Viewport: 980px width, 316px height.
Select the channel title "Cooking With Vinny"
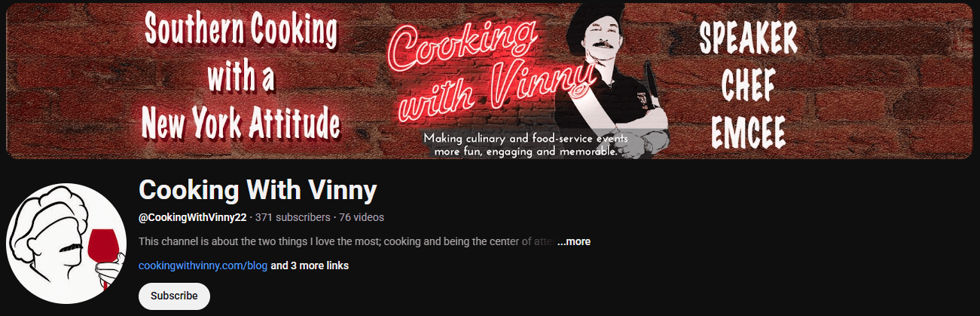[258, 190]
